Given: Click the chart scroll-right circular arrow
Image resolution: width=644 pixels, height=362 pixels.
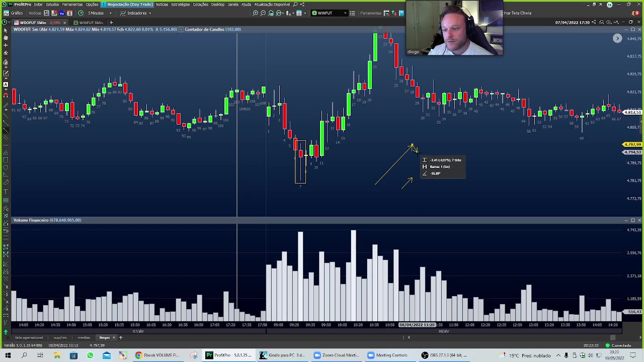Looking at the screenshot, I should [x=617, y=39].
